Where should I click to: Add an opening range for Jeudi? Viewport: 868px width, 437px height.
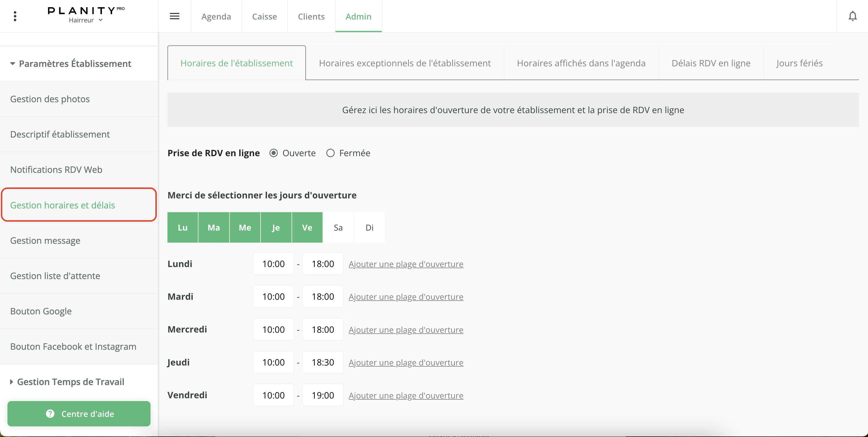point(406,363)
